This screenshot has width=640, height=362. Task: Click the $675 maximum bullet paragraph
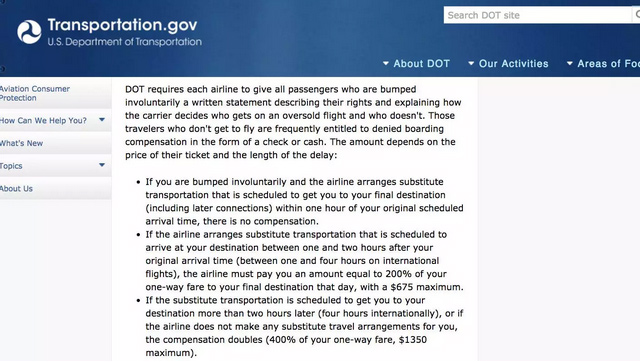coord(304,261)
